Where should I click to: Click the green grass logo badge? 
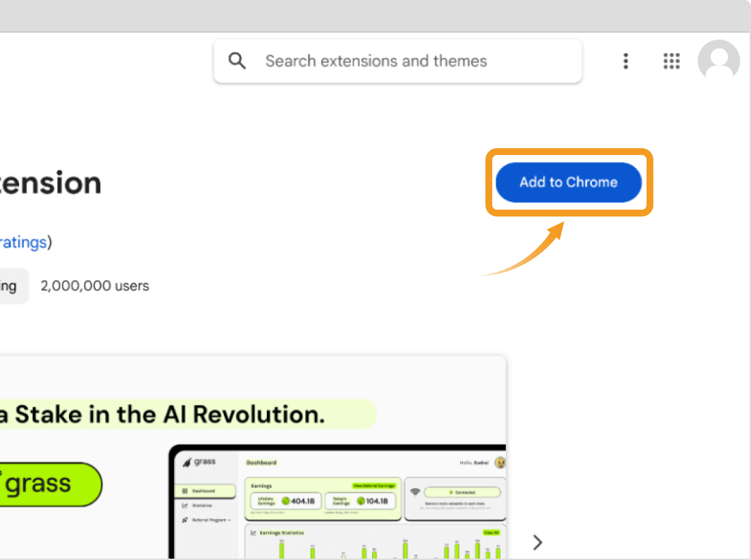51,484
